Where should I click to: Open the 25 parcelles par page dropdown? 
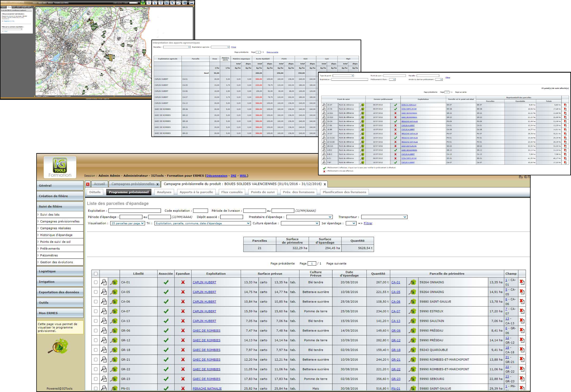click(x=127, y=223)
